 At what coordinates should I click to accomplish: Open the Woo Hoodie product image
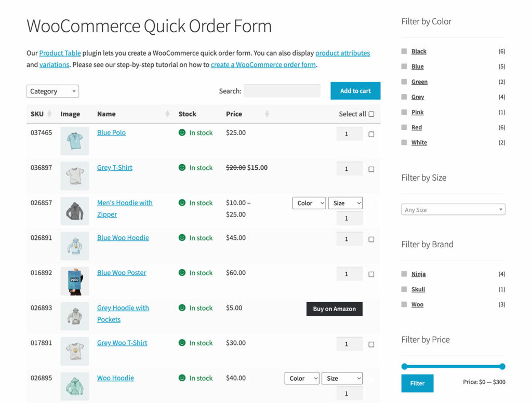pos(75,386)
